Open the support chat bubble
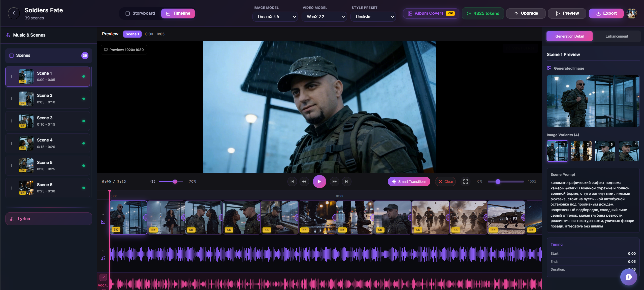 628,277
